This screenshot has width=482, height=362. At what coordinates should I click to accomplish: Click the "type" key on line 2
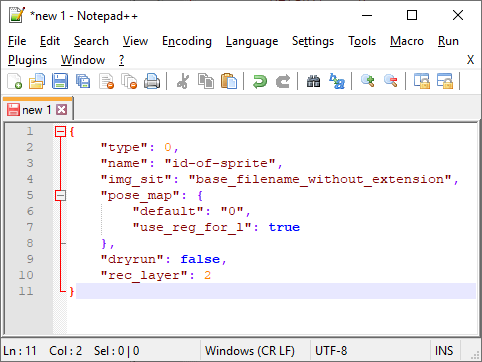click(124, 147)
